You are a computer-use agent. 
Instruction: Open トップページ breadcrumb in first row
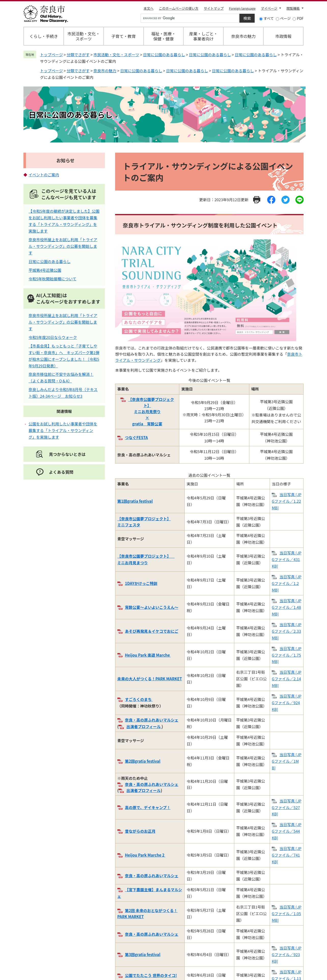point(51,55)
